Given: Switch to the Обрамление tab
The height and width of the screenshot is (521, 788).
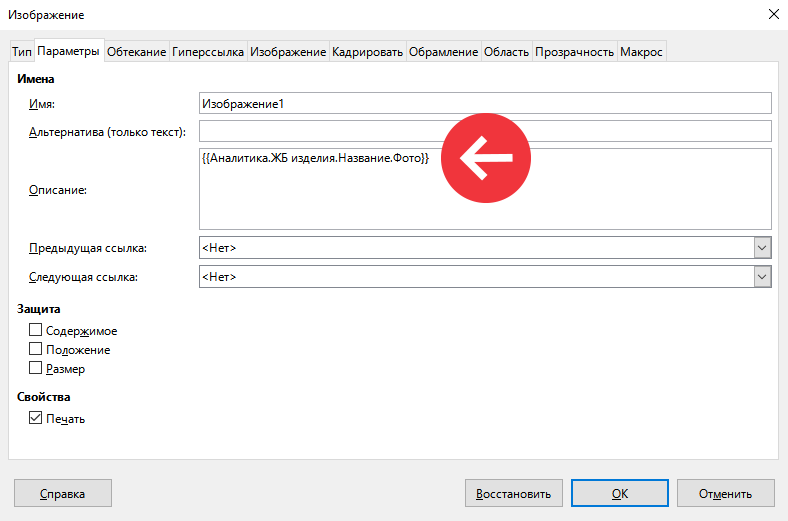Looking at the screenshot, I should pos(443,52).
